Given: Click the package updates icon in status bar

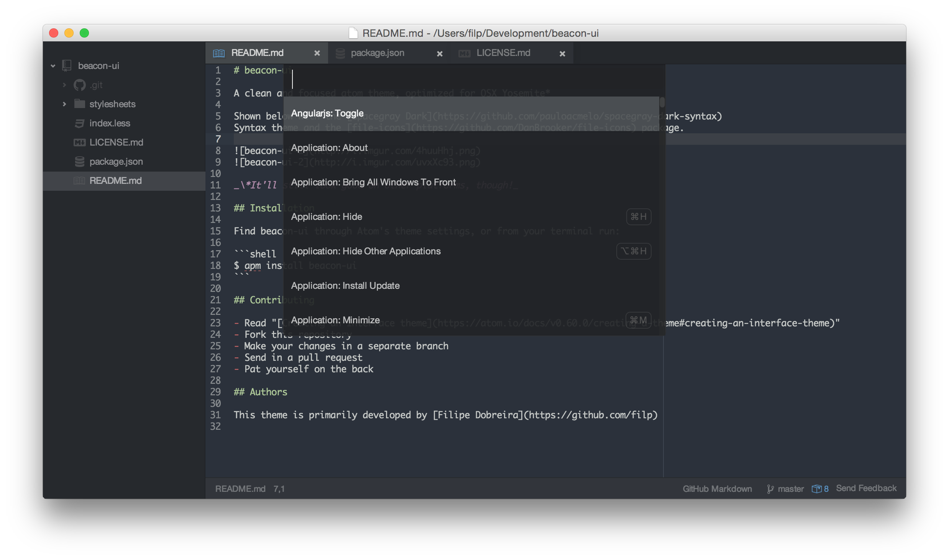Looking at the screenshot, I should (817, 488).
